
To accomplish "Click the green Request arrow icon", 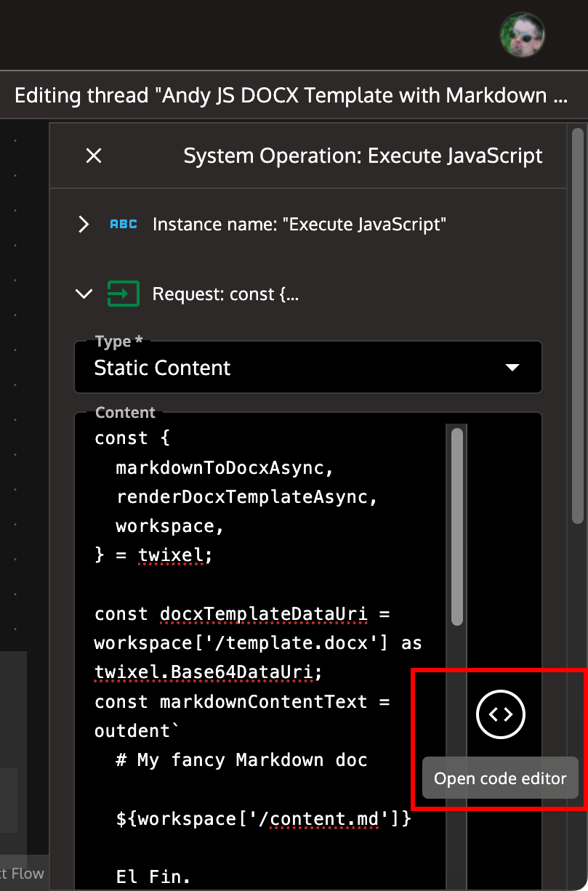I will coord(123,294).
